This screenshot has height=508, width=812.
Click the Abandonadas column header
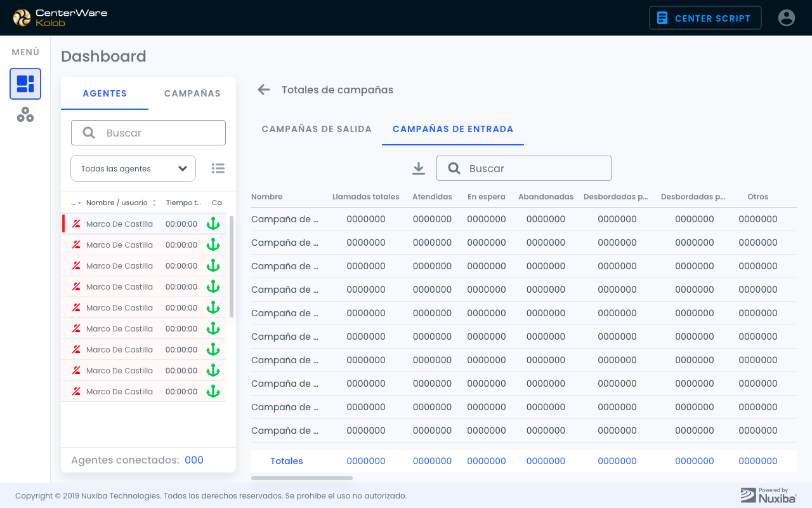pyautogui.click(x=546, y=197)
